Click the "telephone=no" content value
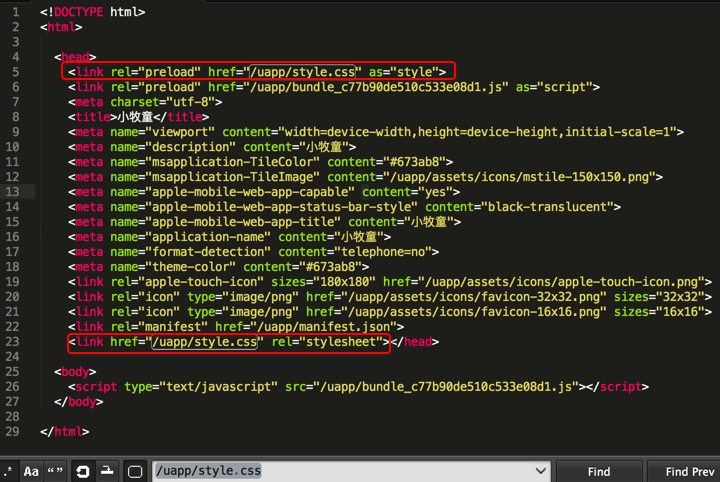 pyautogui.click(x=383, y=252)
